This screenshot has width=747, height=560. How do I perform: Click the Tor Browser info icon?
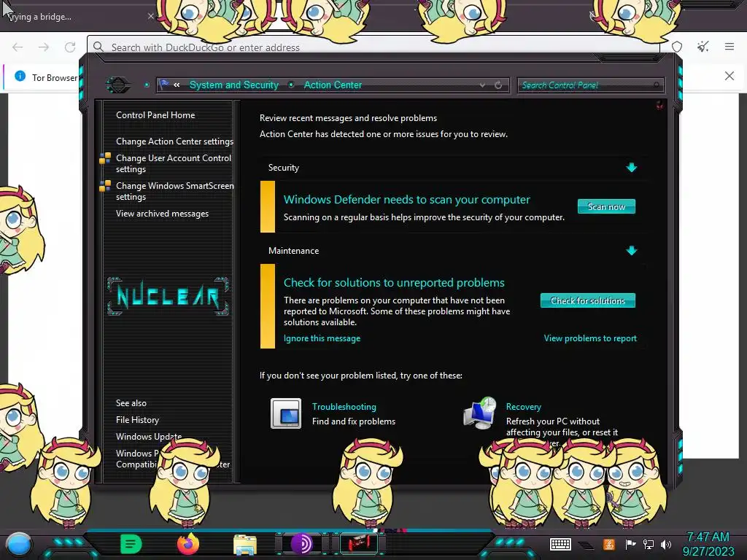point(20,76)
